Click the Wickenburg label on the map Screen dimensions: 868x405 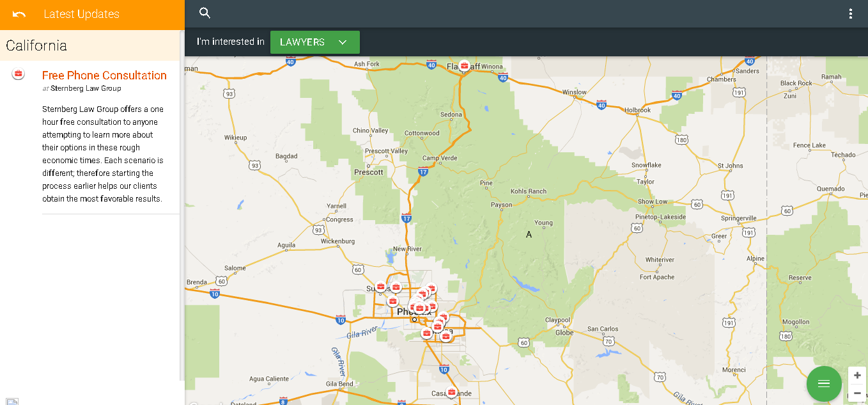tap(337, 241)
